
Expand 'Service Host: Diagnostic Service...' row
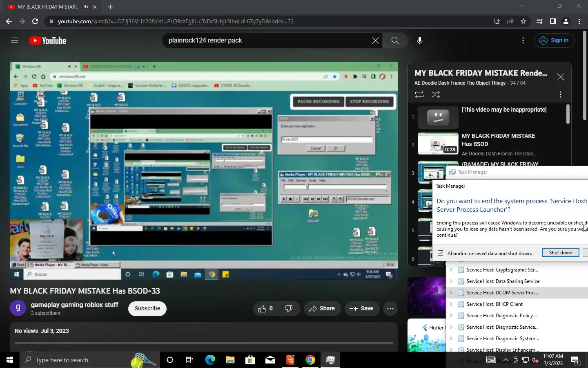click(x=451, y=327)
